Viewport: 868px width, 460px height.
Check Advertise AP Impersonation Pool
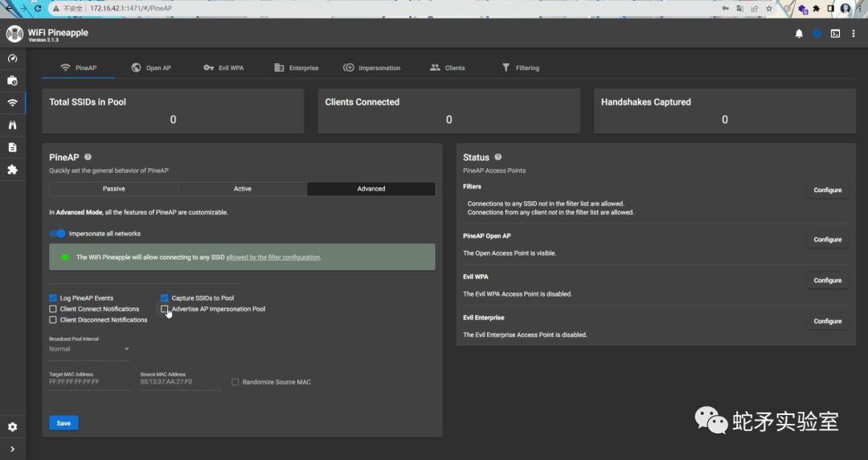click(x=165, y=309)
